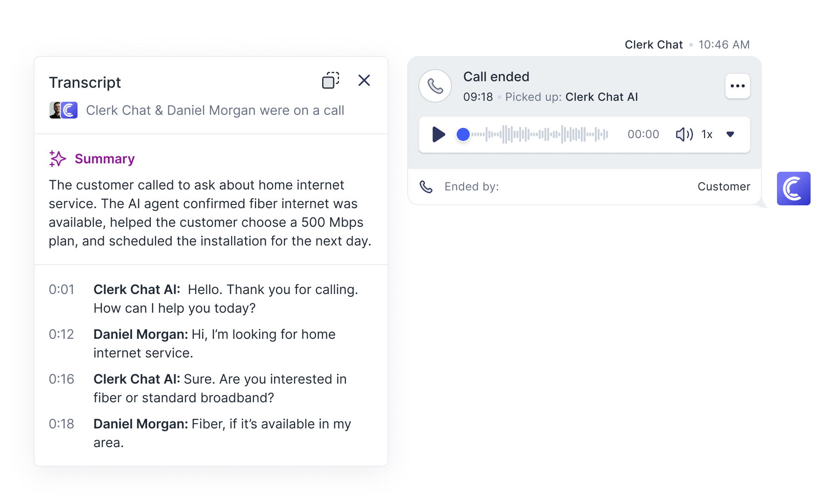This screenshot has height=504, width=833.
Task: Open the playback speed dropdown arrow
Action: click(730, 134)
